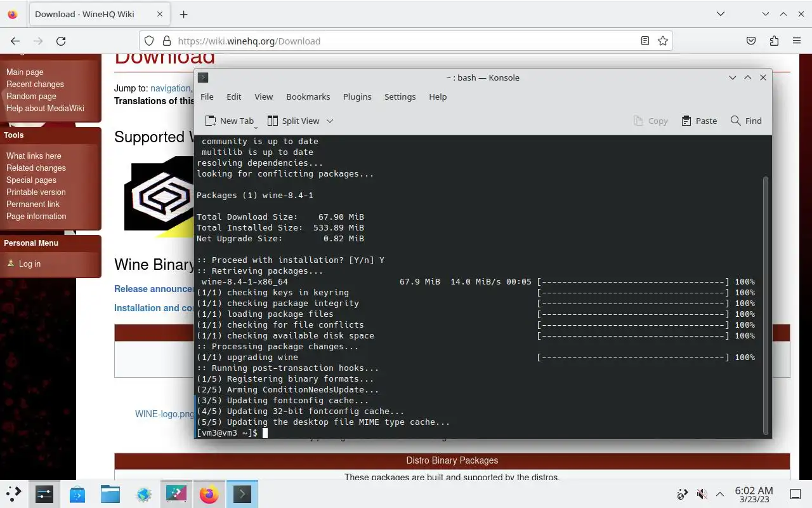Open the Save to Pocket button
The image size is (812, 508).
point(751,41)
